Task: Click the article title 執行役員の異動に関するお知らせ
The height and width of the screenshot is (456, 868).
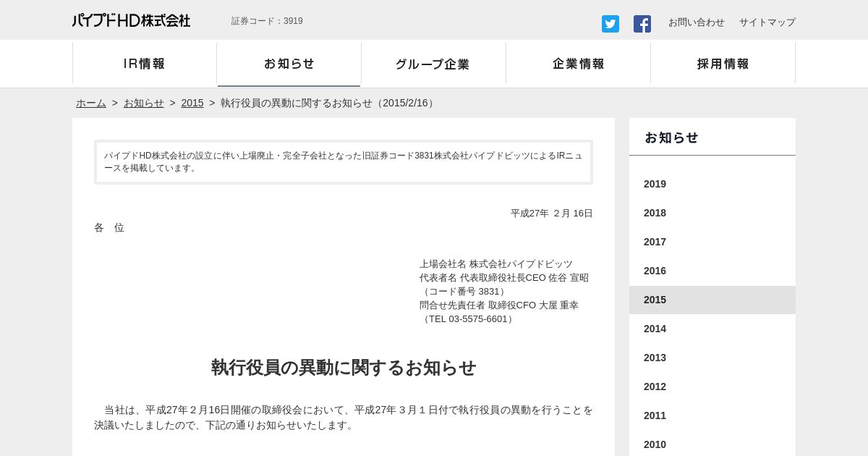Action: [x=344, y=368]
